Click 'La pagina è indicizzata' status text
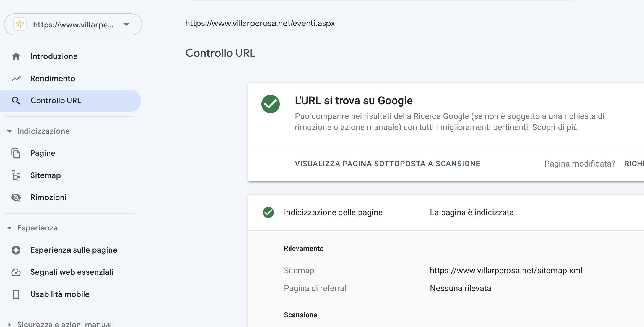This screenshot has height=327, width=644. coord(472,212)
